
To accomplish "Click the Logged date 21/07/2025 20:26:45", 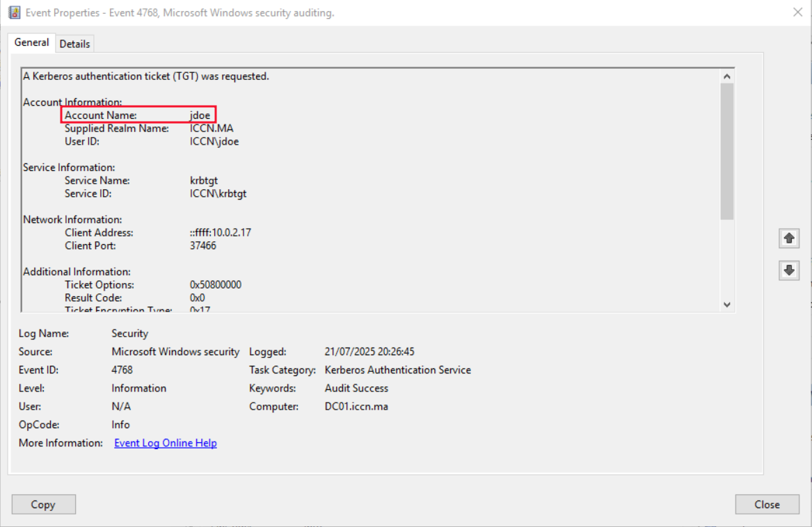I will [369, 352].
